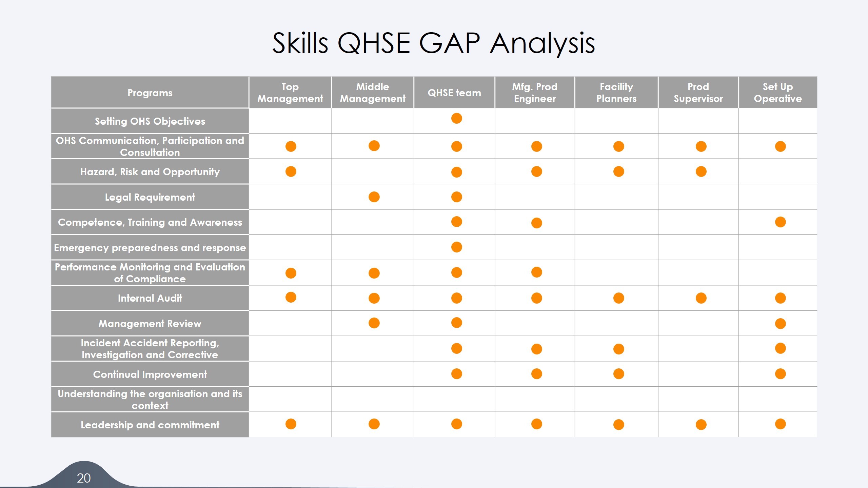Click the Top Management dot in Leadership and commitment row

point(291,424)
